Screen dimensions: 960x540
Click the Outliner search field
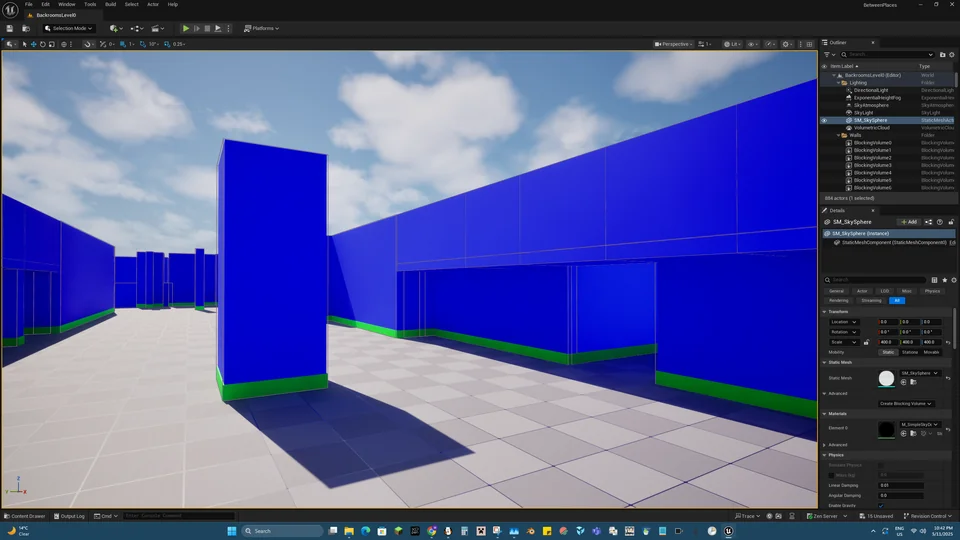887,54
